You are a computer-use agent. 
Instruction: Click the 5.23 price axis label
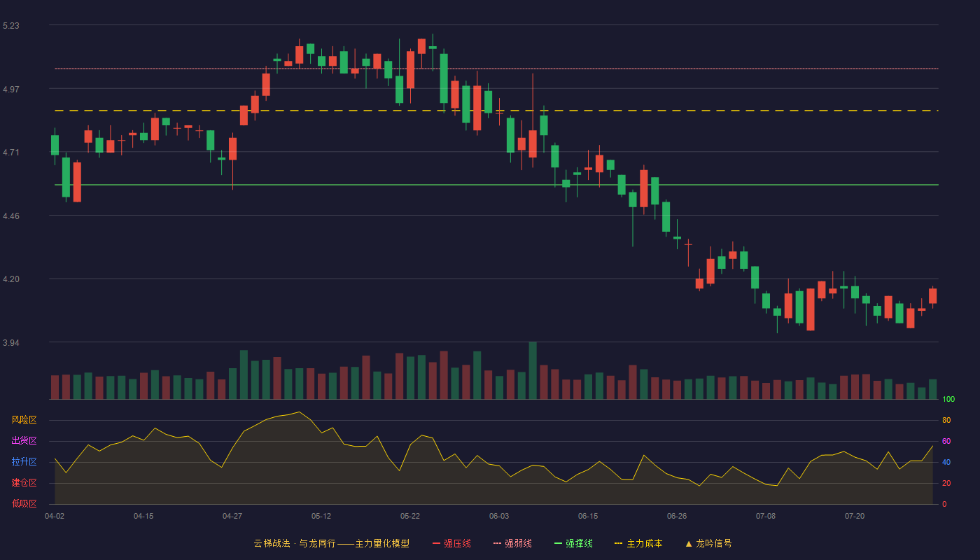click(11, 26)
